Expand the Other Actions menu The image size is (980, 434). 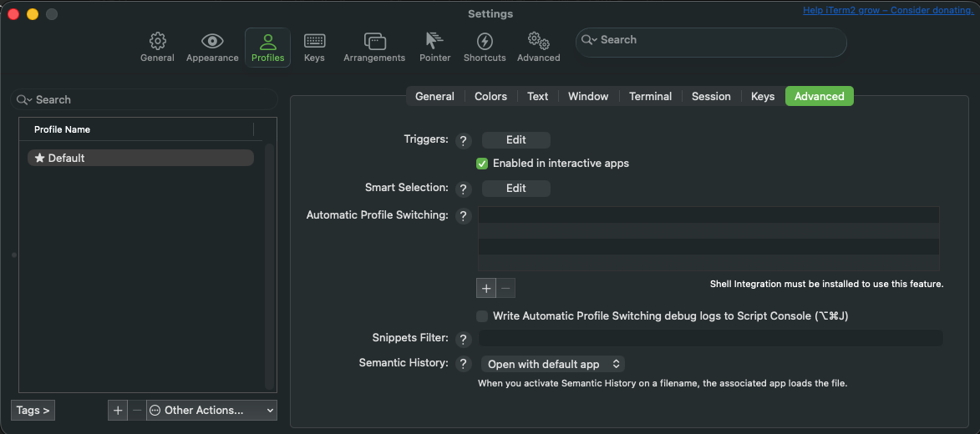click(211, 410)
